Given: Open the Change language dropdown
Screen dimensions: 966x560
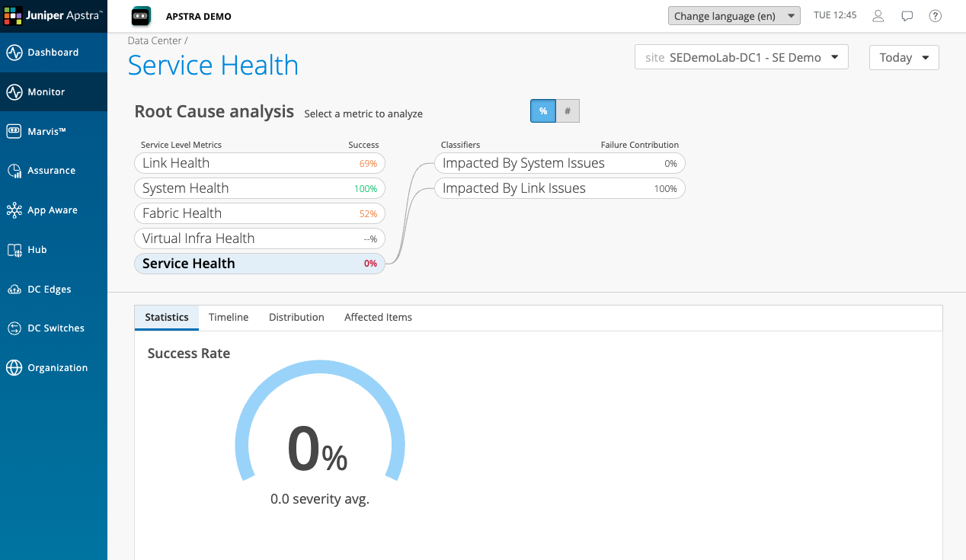Looking at the screenshot, I should point(734,16).
